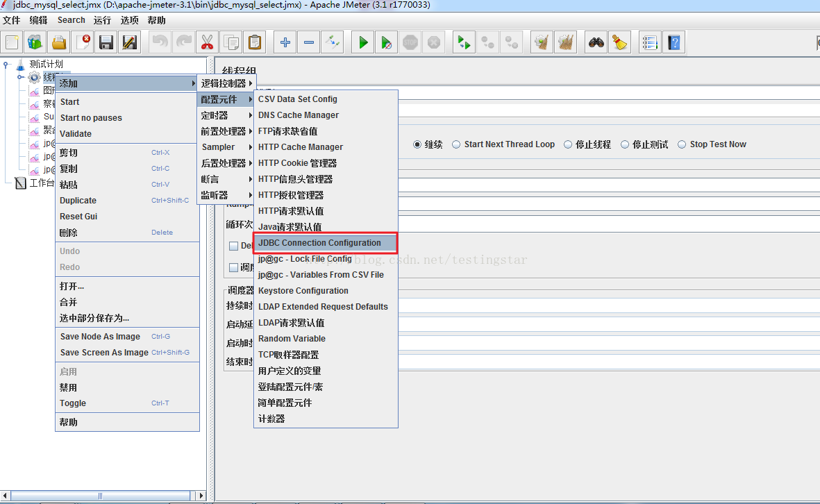Click the Cut scissors icon

pos(207,42)
